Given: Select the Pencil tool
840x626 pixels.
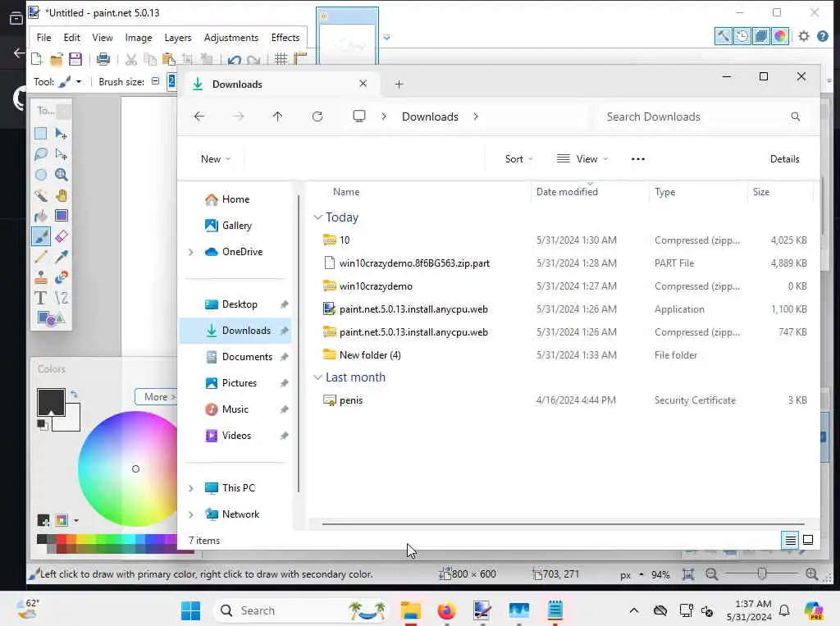Looking at the screenshot, I should click(41, 257).
